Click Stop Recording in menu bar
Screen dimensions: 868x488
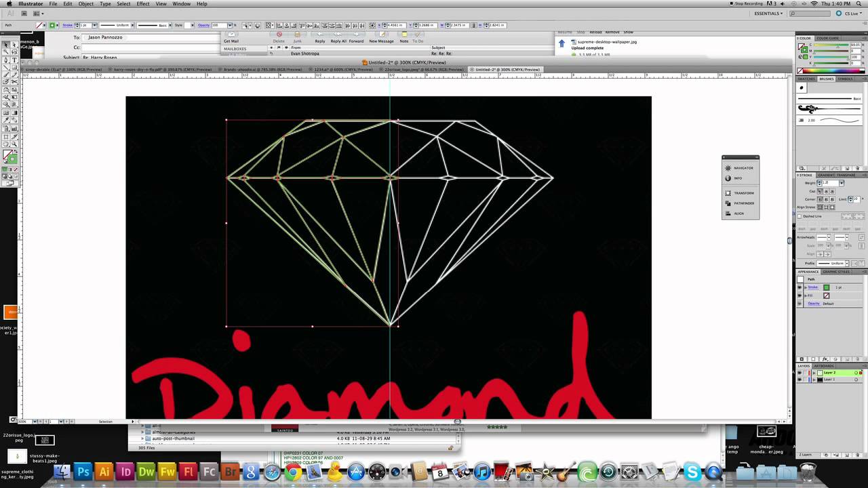click(749, 4)
